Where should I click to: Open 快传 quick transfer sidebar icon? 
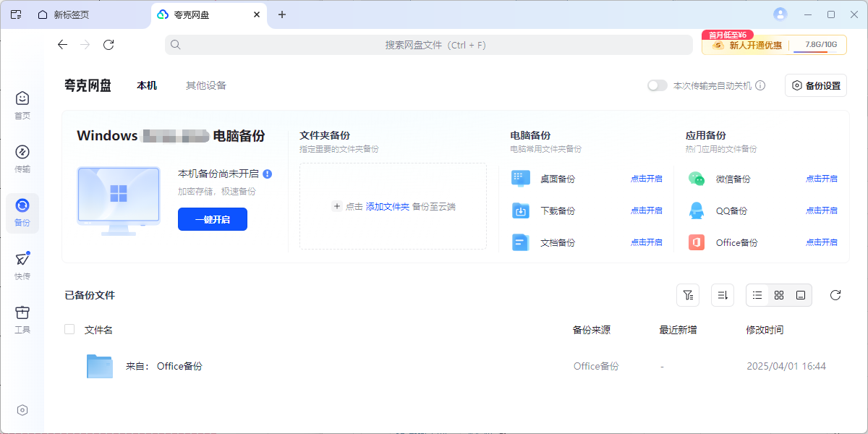click(x=22, y=265)
